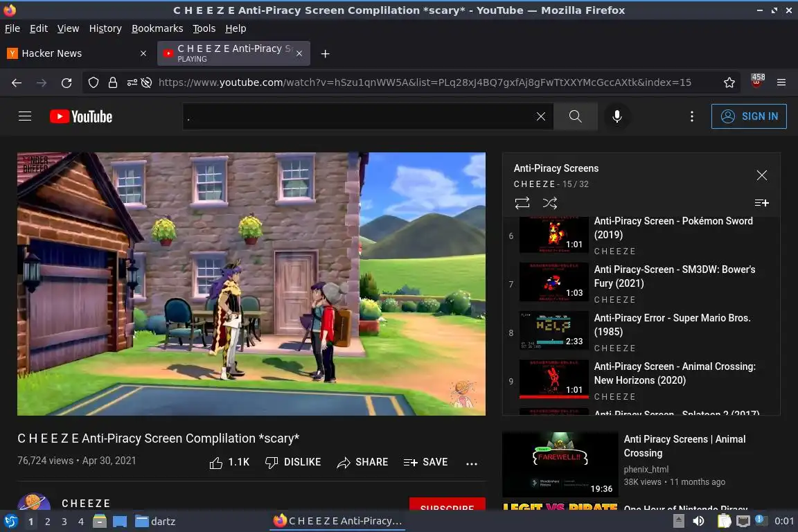Bookmark this page with the star
Image resolution: width=798 pixels, height=532 pixels.
(729, 82)
